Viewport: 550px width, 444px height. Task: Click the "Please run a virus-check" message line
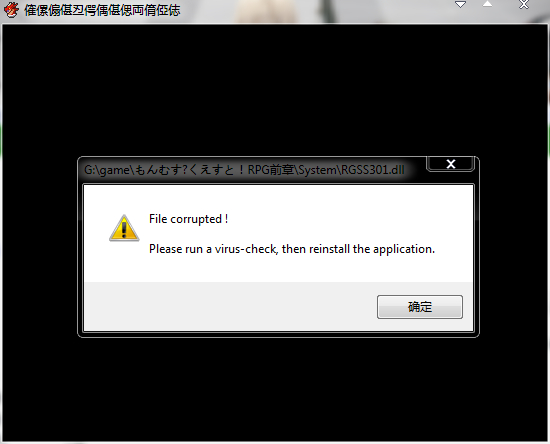(292, 249)
